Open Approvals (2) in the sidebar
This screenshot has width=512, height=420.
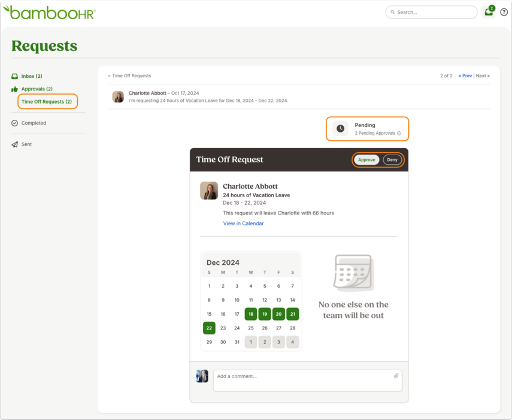pos(37,89)
